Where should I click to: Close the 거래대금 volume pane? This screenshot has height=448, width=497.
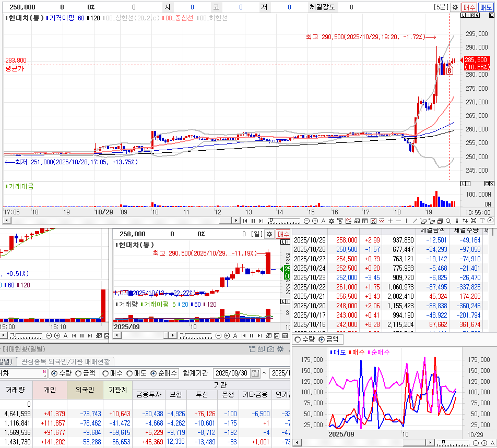492,184
